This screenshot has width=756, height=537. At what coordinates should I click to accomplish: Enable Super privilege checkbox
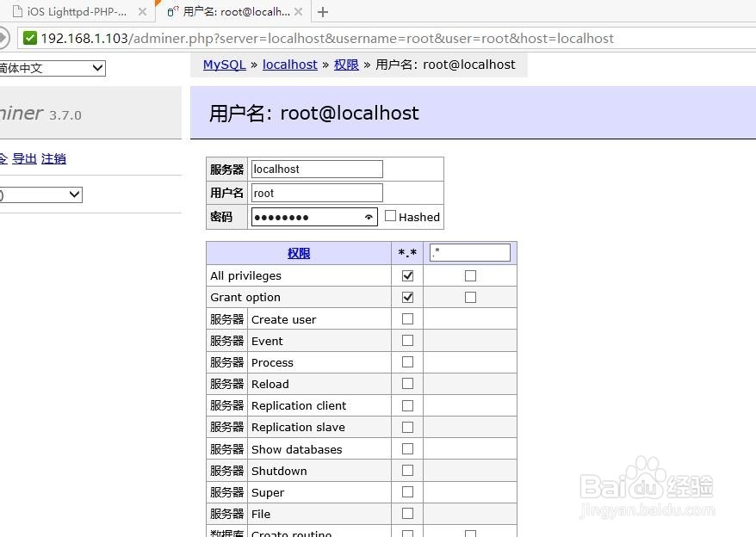pyautogui.click(x=407, y=491)
